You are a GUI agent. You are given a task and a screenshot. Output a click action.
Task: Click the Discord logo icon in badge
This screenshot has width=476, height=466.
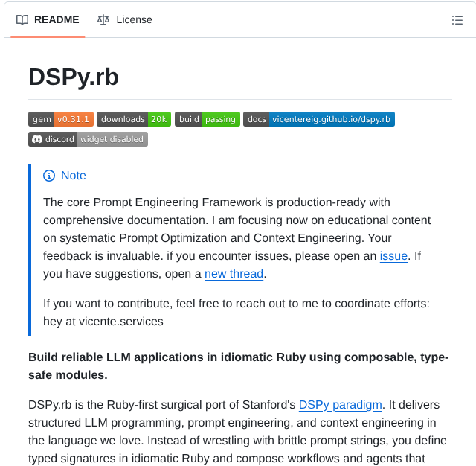(37, 139)
